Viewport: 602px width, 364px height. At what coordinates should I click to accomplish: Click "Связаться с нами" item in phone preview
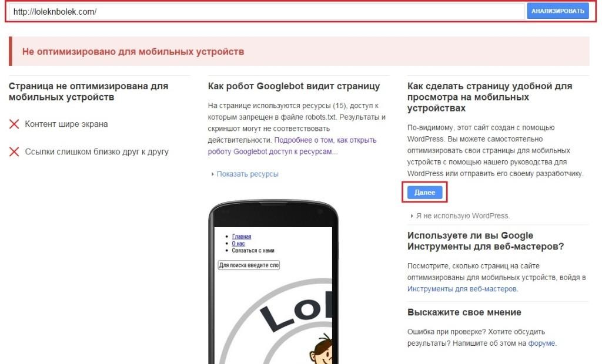[253, 251]
